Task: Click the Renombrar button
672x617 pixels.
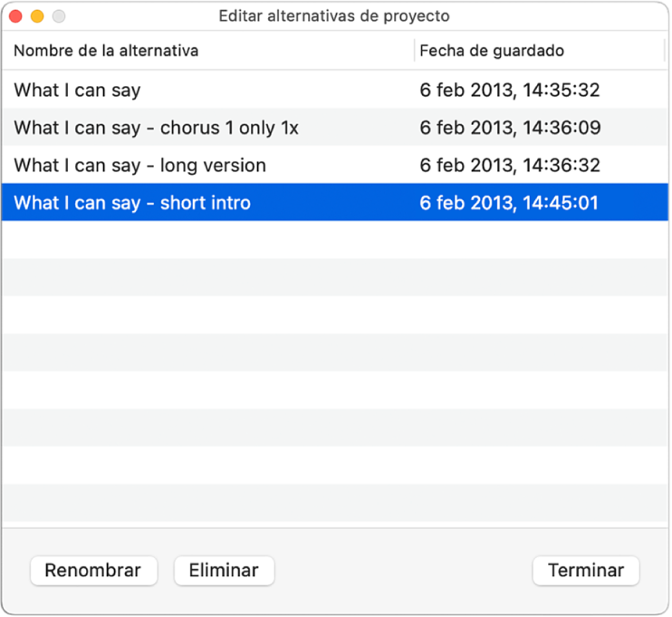Action: click(x=93, y=571)
